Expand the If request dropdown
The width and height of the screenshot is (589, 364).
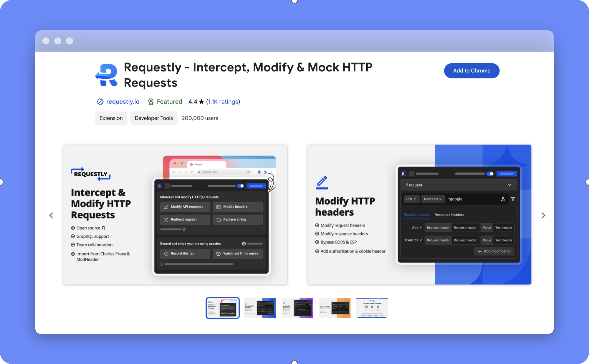pos(510,185)
